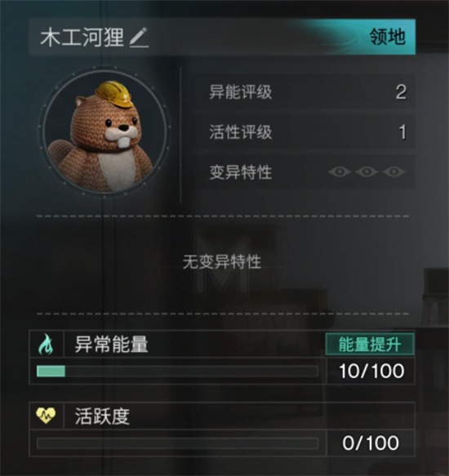The width and height of the screenshot is (449, 476).
Task: Click the 木工河狸 name title
Action: [x=82, y=38]
